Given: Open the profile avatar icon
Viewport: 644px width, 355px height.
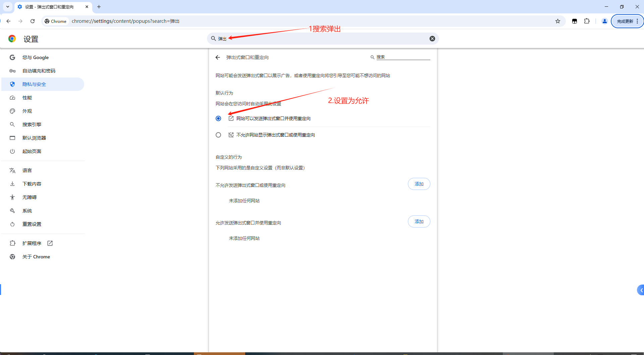Looking at the screenshot, I should [x=604, y=21].
